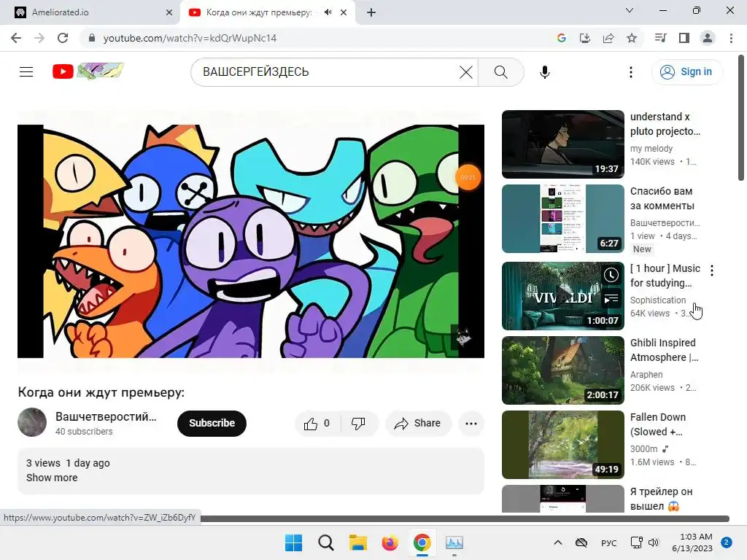
Task: Click the page vertical scrollbar thumb
Action: pos(741,117)
